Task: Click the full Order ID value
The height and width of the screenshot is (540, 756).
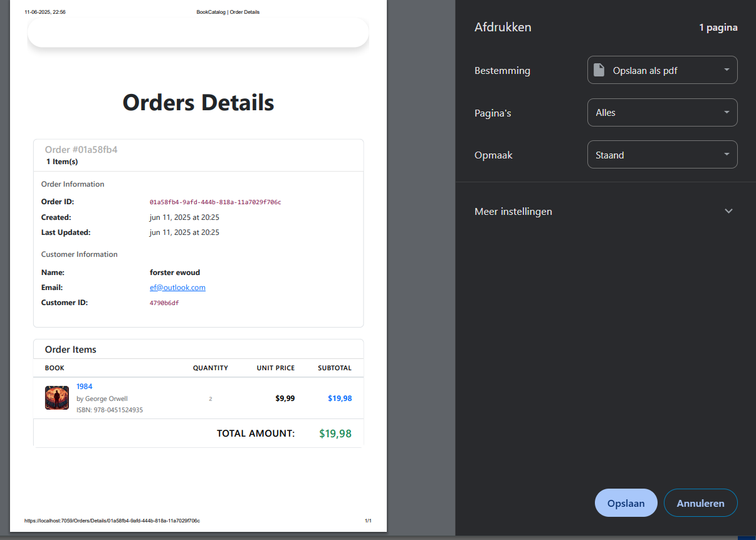Action: click(x=215, y=202)
